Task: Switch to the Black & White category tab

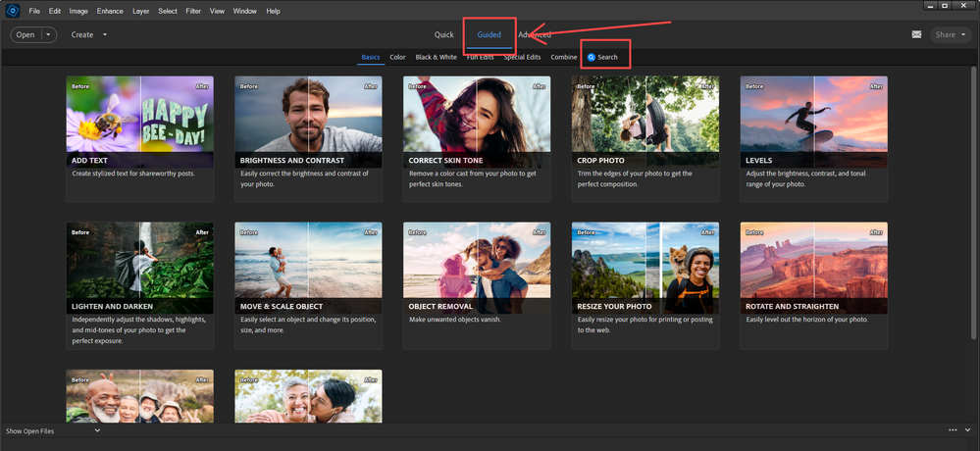Action: 436,57
